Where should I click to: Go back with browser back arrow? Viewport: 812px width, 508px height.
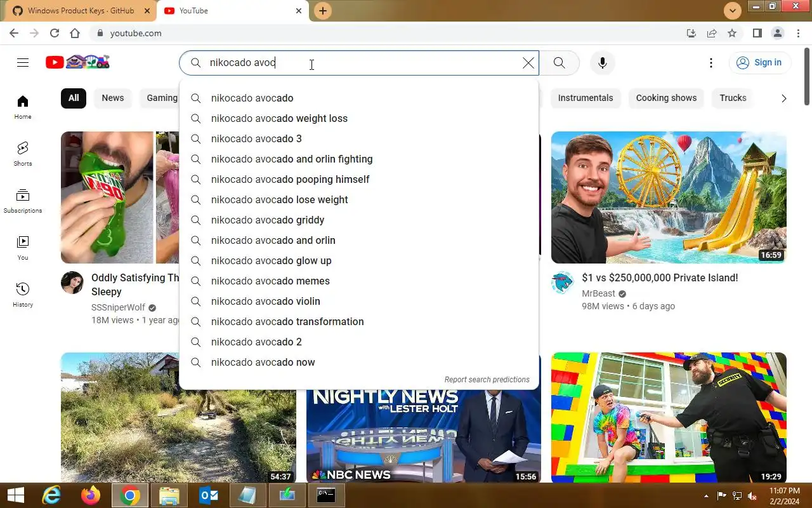point(14,33)
